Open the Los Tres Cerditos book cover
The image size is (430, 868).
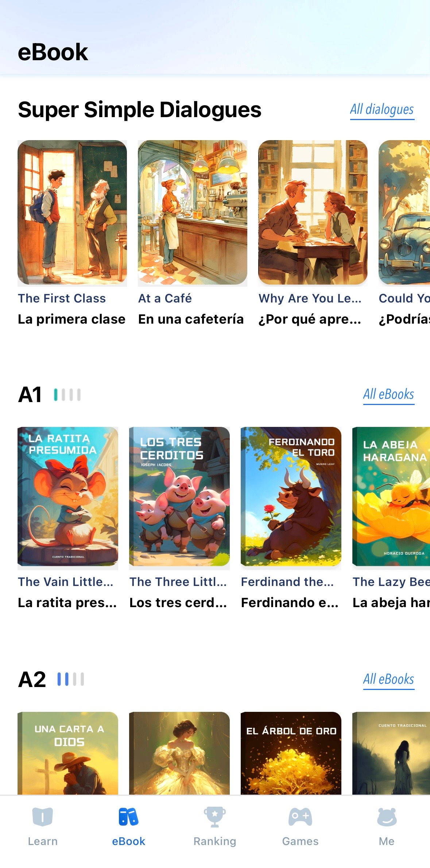[x=179, y=497]
